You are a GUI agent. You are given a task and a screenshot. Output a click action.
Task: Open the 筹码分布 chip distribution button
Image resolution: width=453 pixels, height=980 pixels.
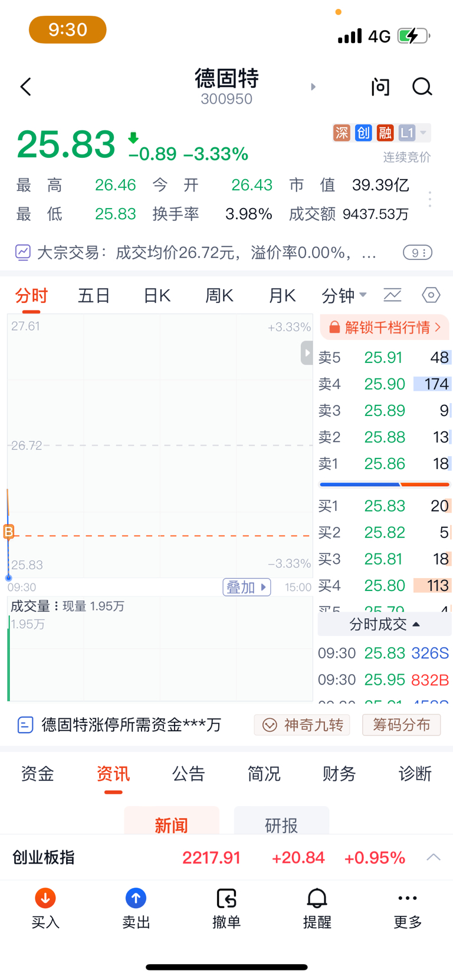point(402,725)
